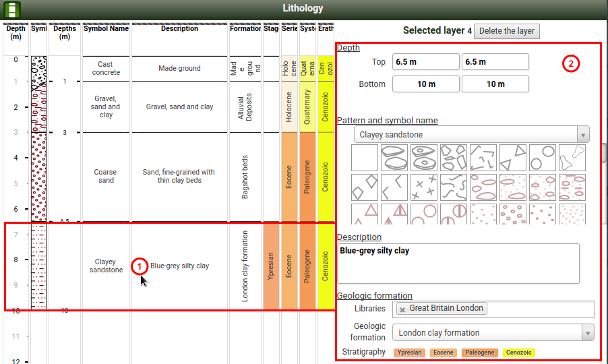Choose the gray bone-shaped pattern tile
Viewport: 608px width, 364px height.
(x=572, y=157)
